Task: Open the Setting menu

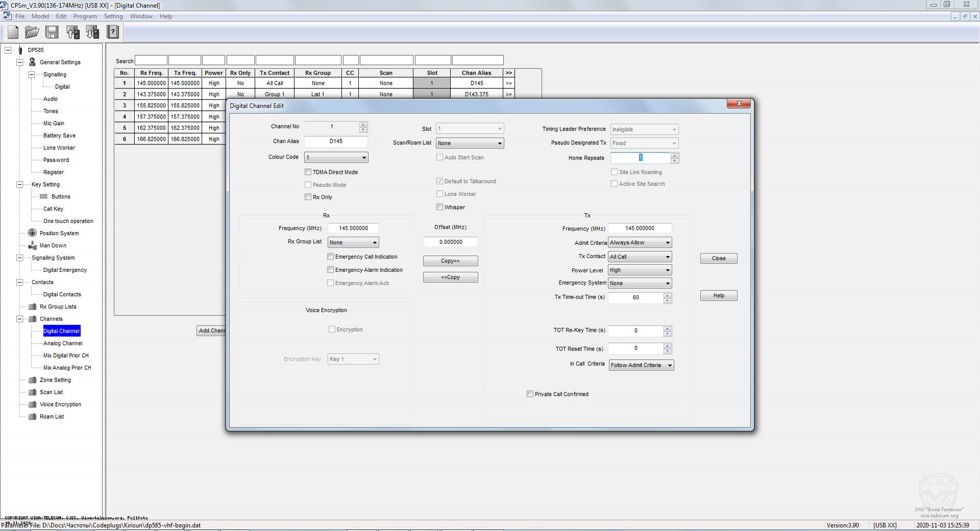Action: tap(113, 16)
